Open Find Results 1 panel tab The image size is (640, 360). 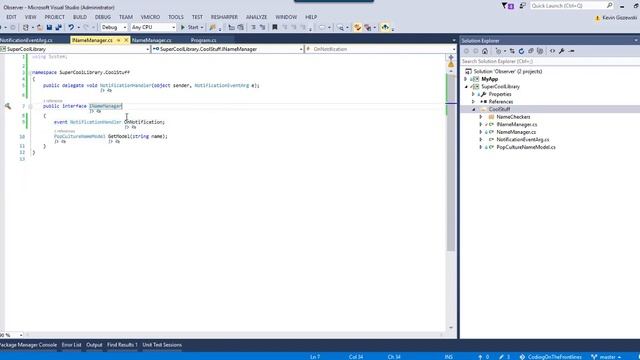(122, 345)
